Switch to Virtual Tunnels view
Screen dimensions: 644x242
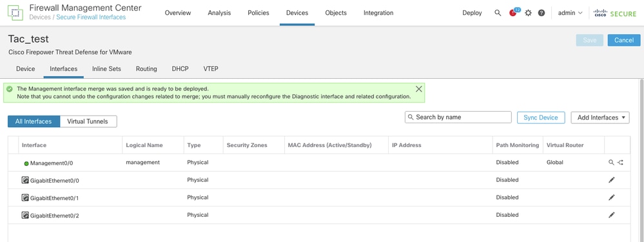tap(88, 121)
